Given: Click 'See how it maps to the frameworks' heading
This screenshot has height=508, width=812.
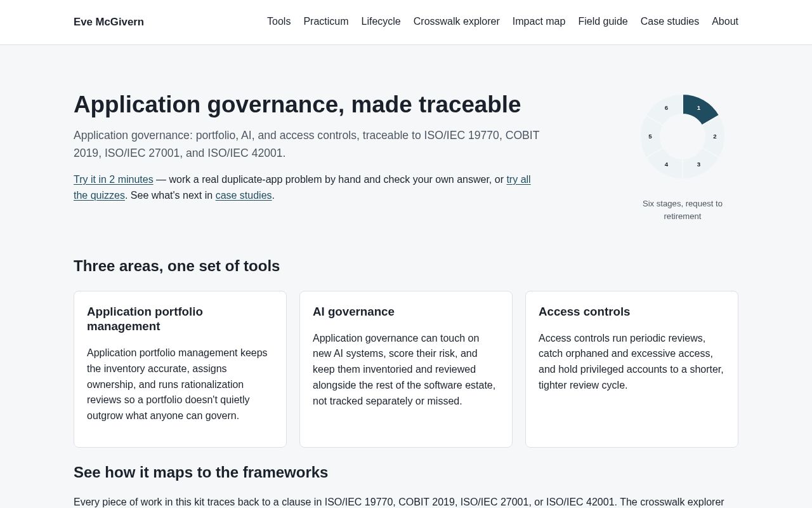Looking at the screenshot, I should (201, 472).
